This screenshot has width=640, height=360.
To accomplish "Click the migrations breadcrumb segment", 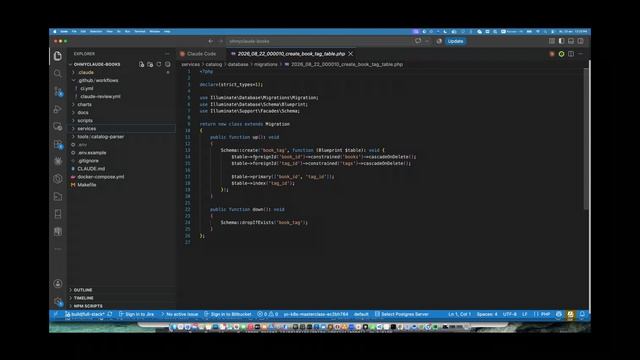I will point(266,64).
